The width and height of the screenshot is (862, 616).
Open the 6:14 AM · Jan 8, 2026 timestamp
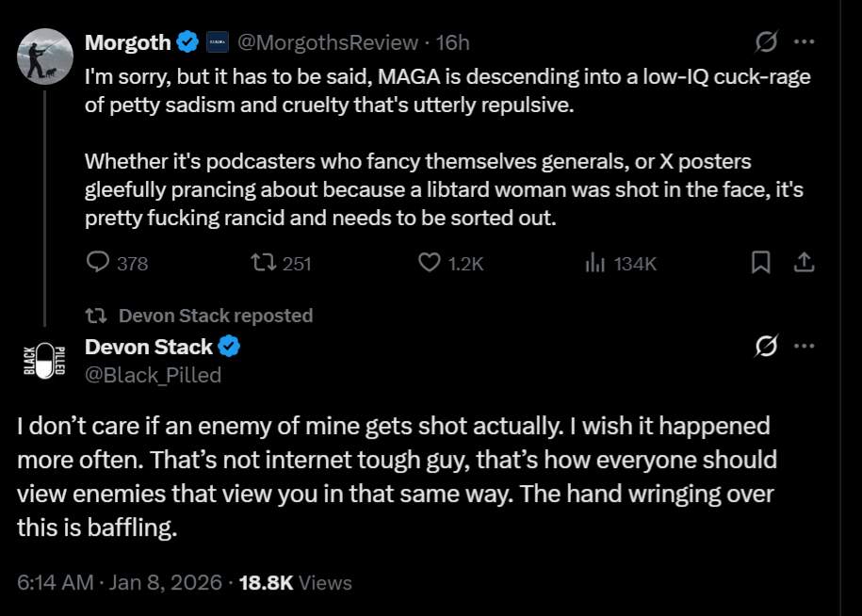118,583
